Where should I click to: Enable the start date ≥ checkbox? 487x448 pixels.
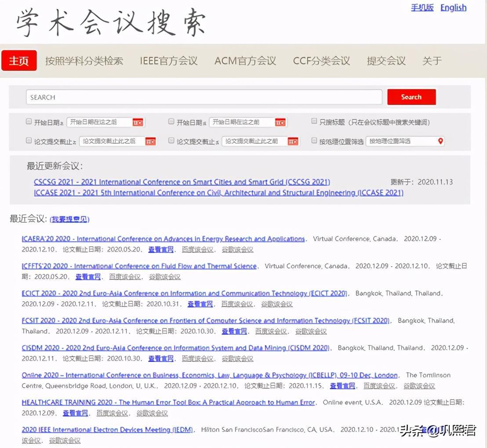pos(29,122)
